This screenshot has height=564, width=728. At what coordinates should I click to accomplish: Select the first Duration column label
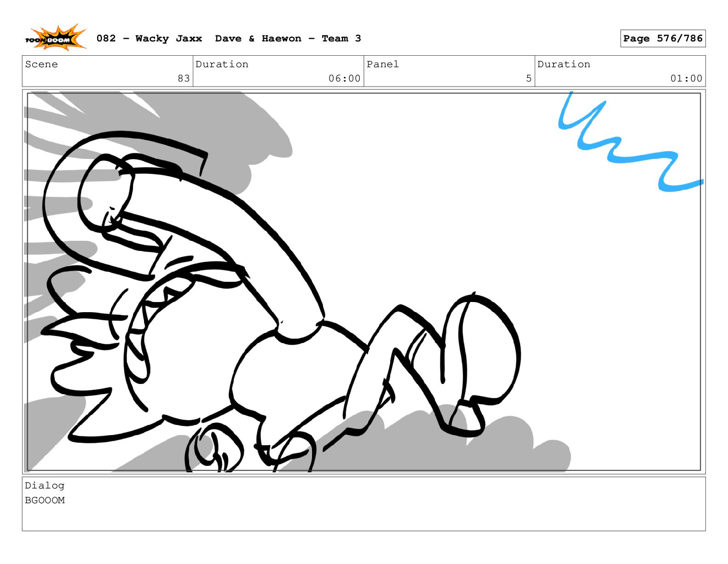222,64
